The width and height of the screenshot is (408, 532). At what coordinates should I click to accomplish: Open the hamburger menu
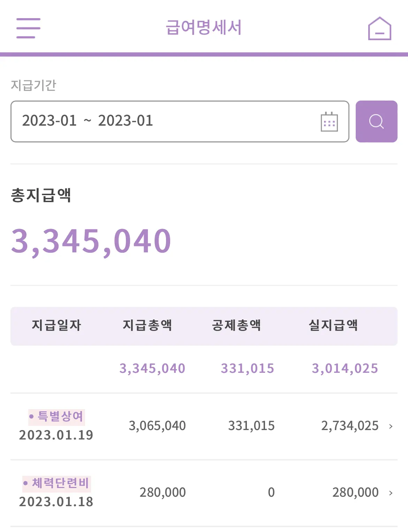pyautogui.click(x=28, y=28)
